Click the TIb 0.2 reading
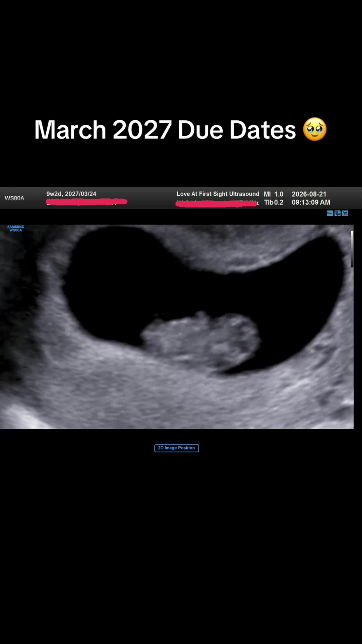Screen dimensions: 362x644 [274, 202]
